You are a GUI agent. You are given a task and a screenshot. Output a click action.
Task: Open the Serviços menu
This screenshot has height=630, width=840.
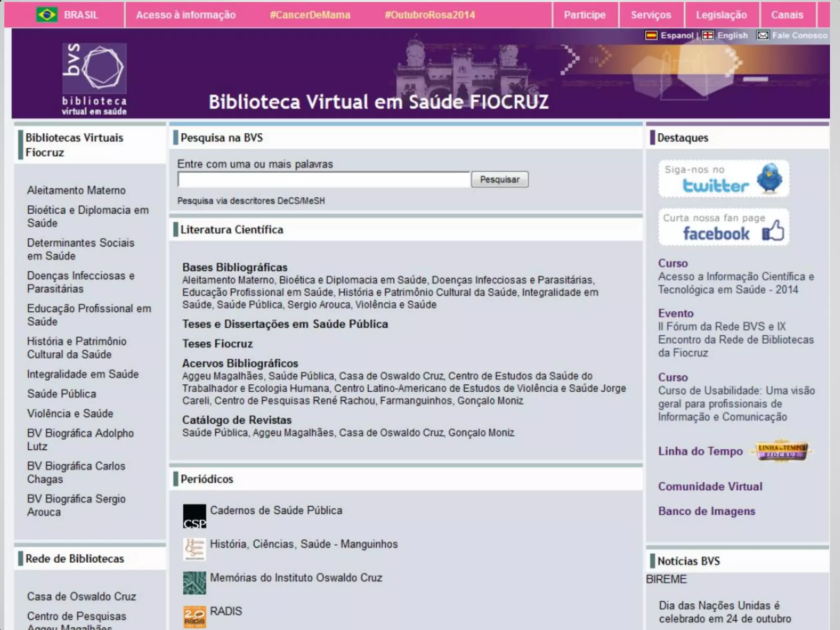coord(651,15)
